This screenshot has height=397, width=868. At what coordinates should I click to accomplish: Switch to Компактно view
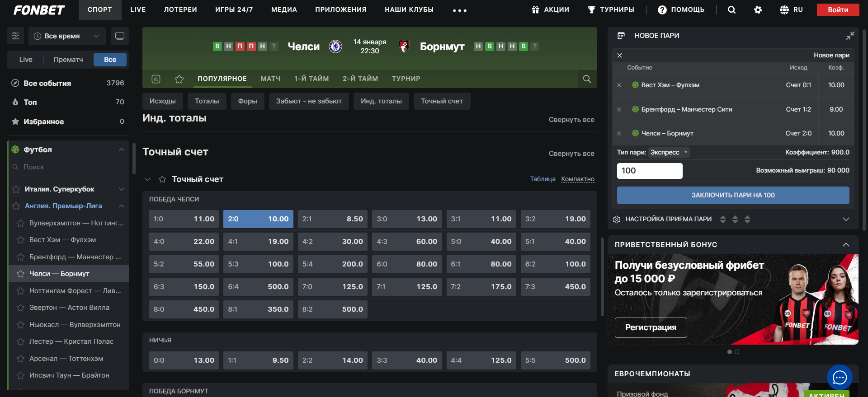pyautogui.click(x=578, y=179)
